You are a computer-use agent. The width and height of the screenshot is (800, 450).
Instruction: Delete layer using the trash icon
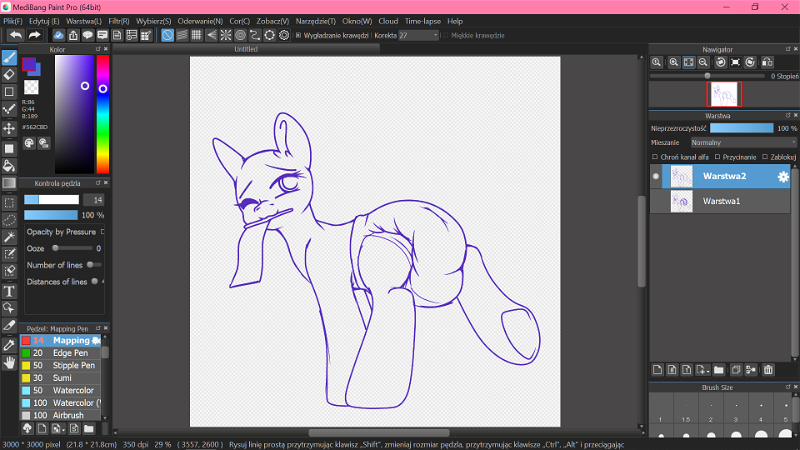768,369
